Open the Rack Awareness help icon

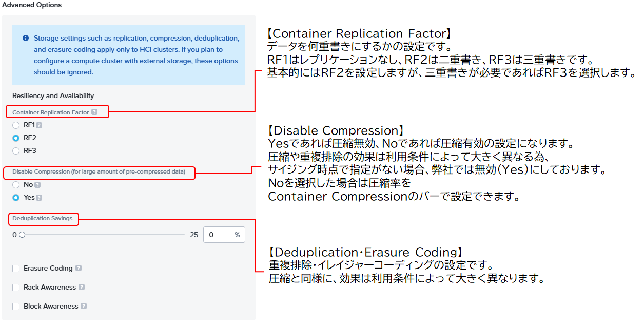tap(82, 288)
